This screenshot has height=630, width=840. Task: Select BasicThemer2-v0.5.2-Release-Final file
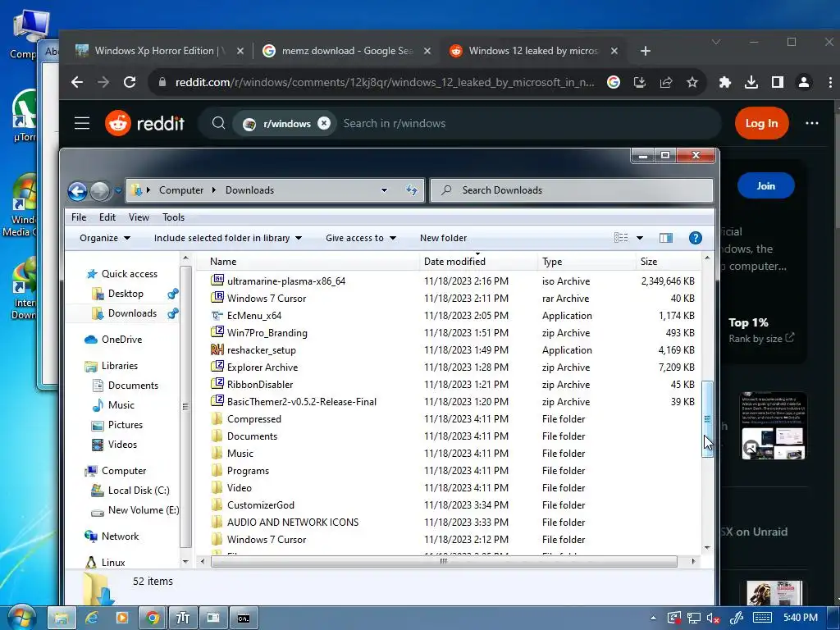pos(302,401)
